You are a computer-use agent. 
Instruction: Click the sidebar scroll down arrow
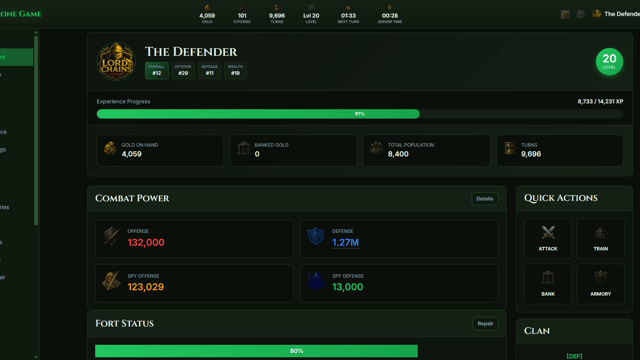point(36,357)
